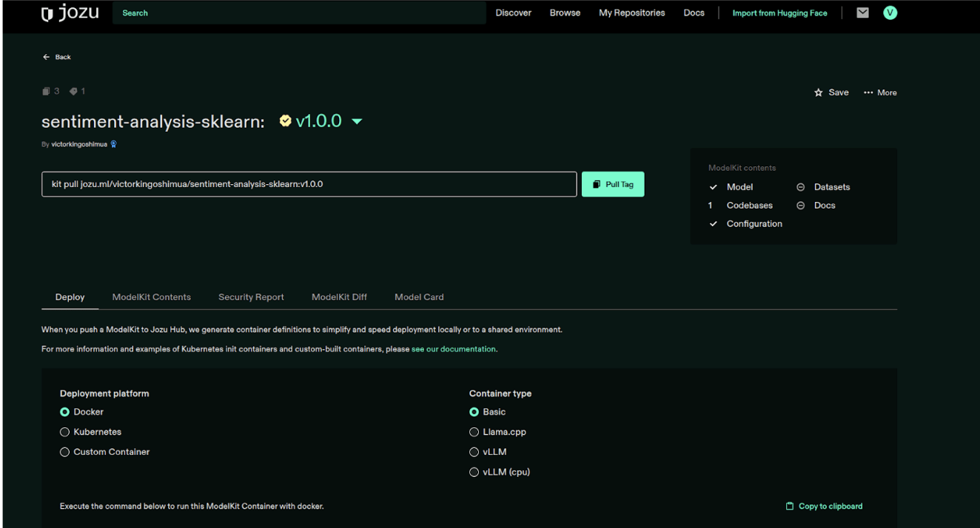Click the top Search field
This screenshot has width=980, height=528.
tap(299, 13)
